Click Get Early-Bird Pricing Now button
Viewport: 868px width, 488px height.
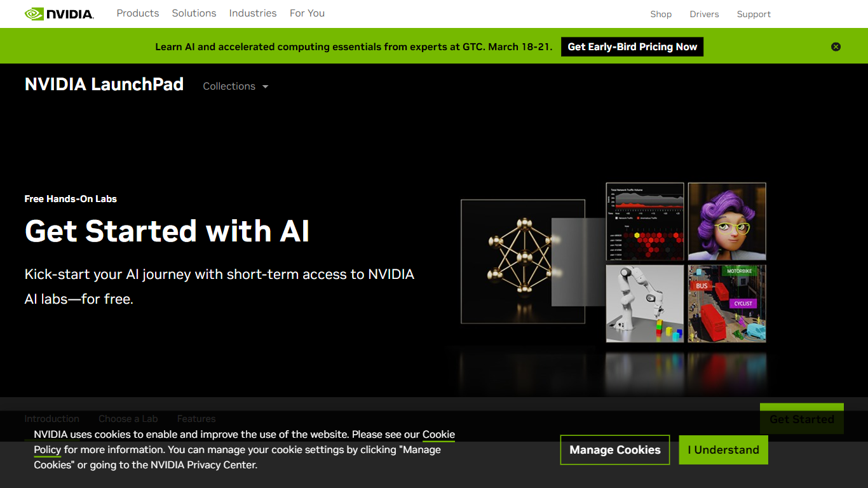tap(632, 47)
